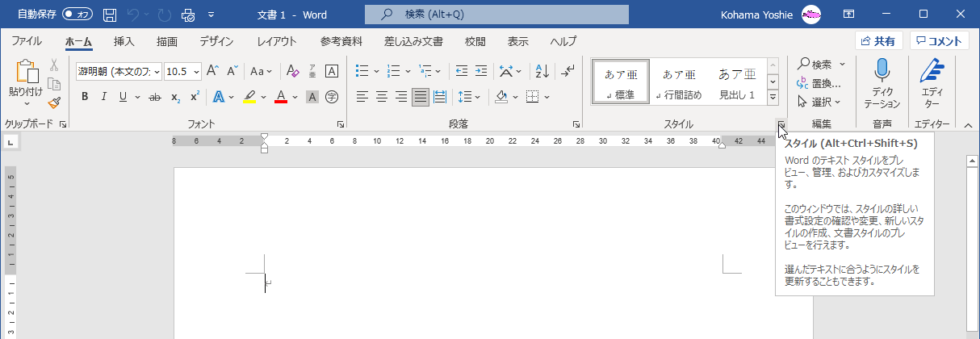Toggle Italic formatting

[x=104, y=98]
